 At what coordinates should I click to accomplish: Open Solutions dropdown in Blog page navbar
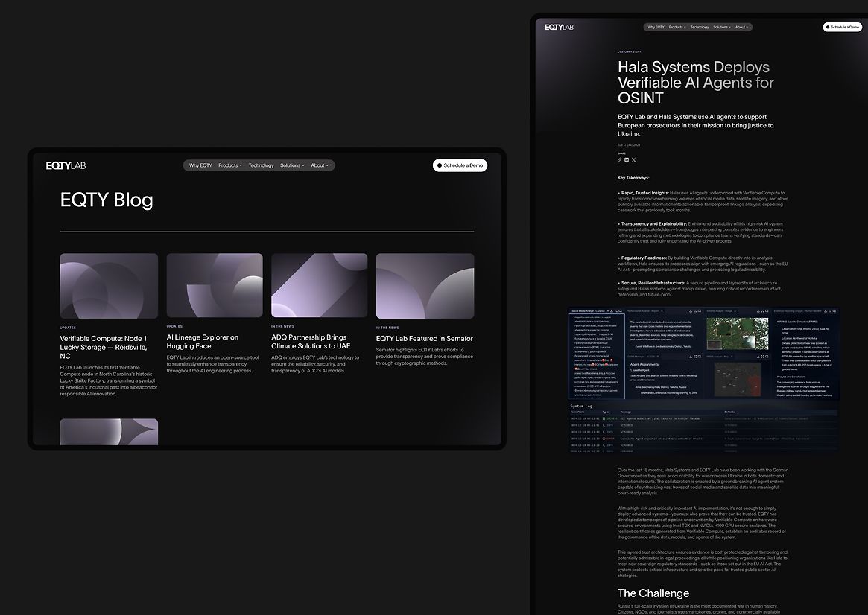(292, 165)
